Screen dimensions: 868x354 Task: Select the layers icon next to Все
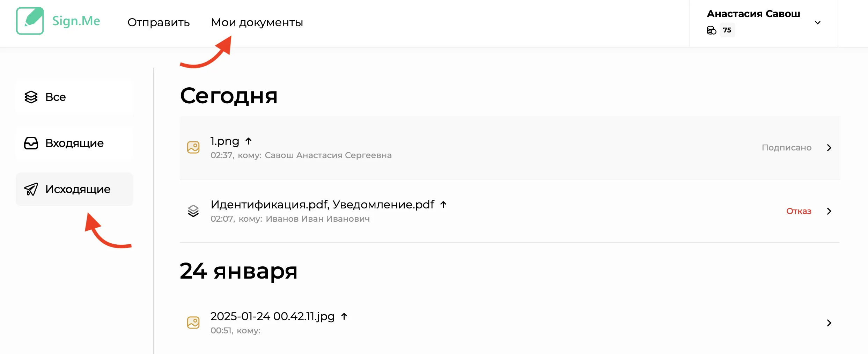tap(31, 97)
